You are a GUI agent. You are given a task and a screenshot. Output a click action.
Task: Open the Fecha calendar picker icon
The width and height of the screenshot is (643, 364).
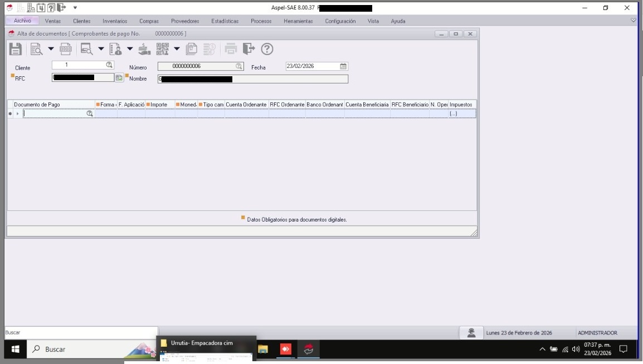[343, 66]
